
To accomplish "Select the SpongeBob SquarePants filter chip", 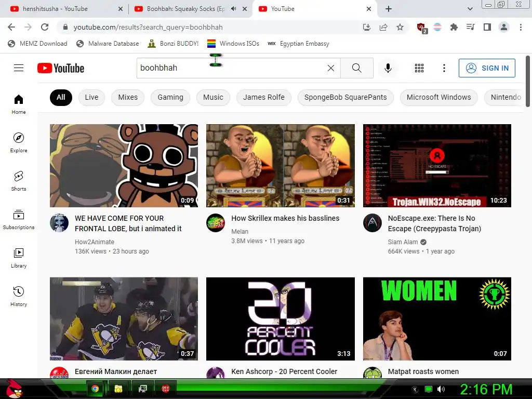I will coord(345,97).
